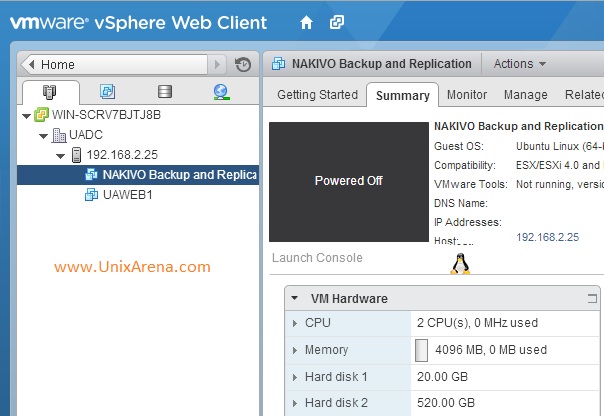The height and width of the screenshot is (416, 604).
Task: Click the '20.00 GB' disk size value
Action: [442, 377]
